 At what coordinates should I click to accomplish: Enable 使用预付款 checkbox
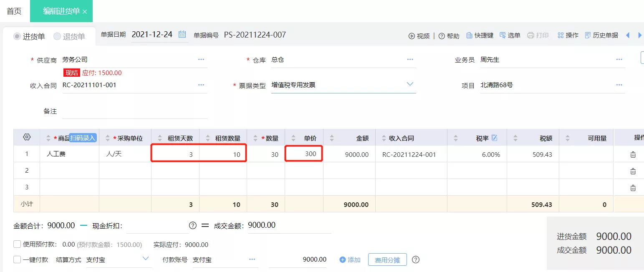[17, 244]
